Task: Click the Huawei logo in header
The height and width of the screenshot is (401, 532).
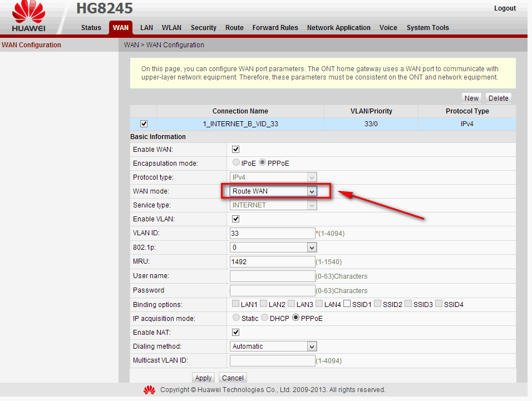Action: point(28,17)
